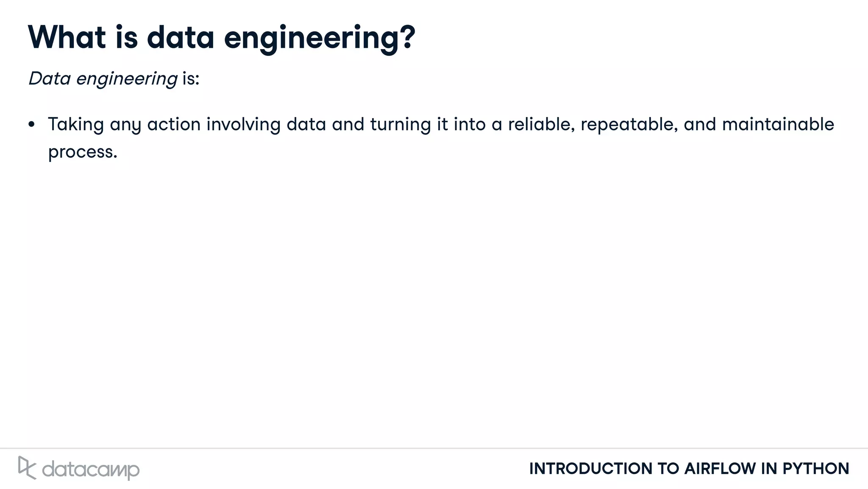Click the horizontal divider line above the footer
The width and height of the screenshot is (868, 489).
point(434,448)
